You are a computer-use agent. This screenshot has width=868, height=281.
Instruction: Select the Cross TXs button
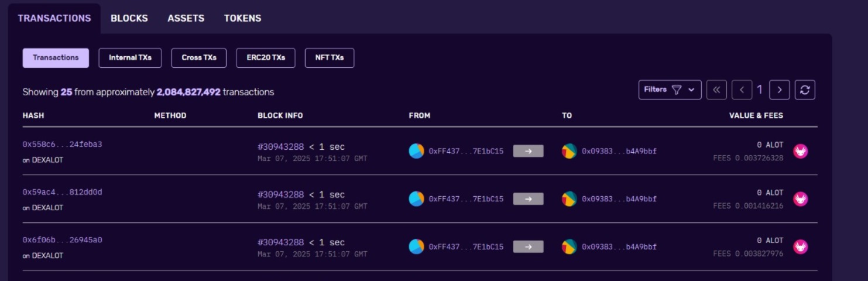[x=199, y=58]
